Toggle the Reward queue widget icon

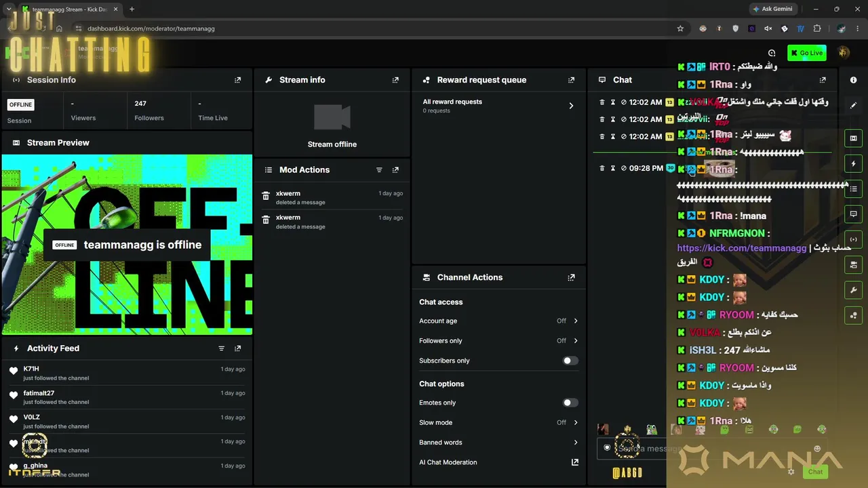(853, 315)
